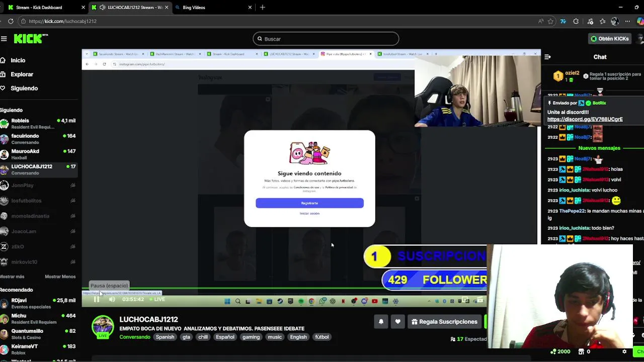This screenshot has height=362, width=644.
Task: Open recommended Quantumsillo channel
Action: click(39, 334)
